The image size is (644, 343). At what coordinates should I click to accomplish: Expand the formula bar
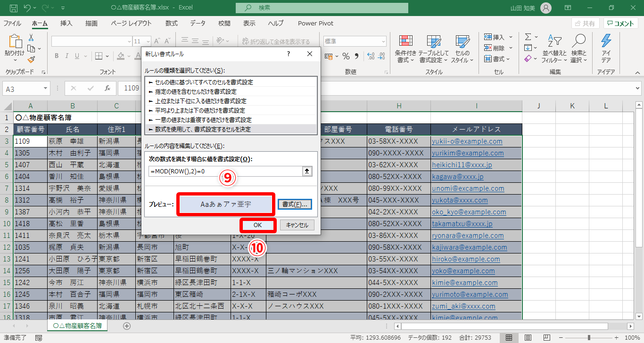click(x=637, y=88)
